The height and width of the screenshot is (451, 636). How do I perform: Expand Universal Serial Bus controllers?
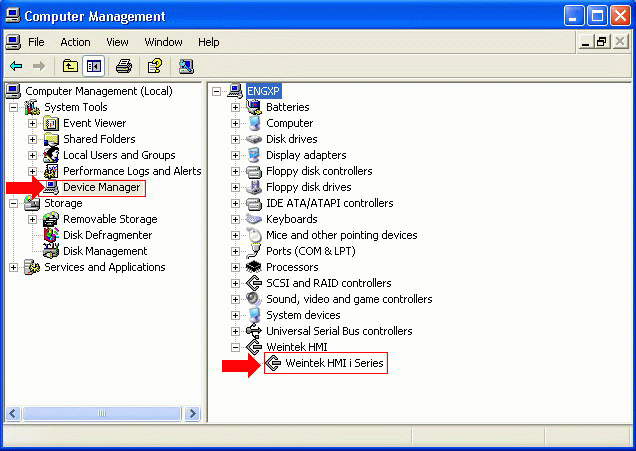235,331
